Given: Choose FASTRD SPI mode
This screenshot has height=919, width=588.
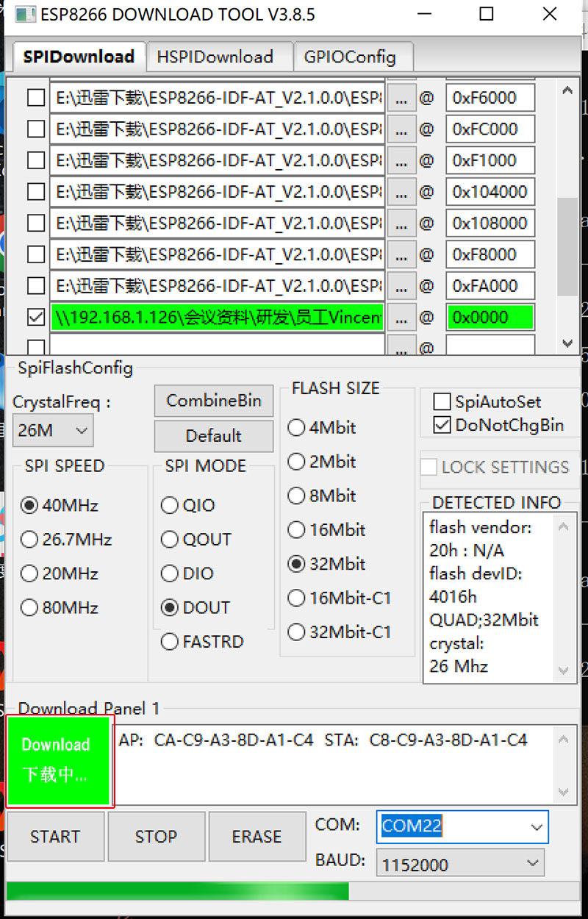Looking at the screenshot, I should (202, 642).
